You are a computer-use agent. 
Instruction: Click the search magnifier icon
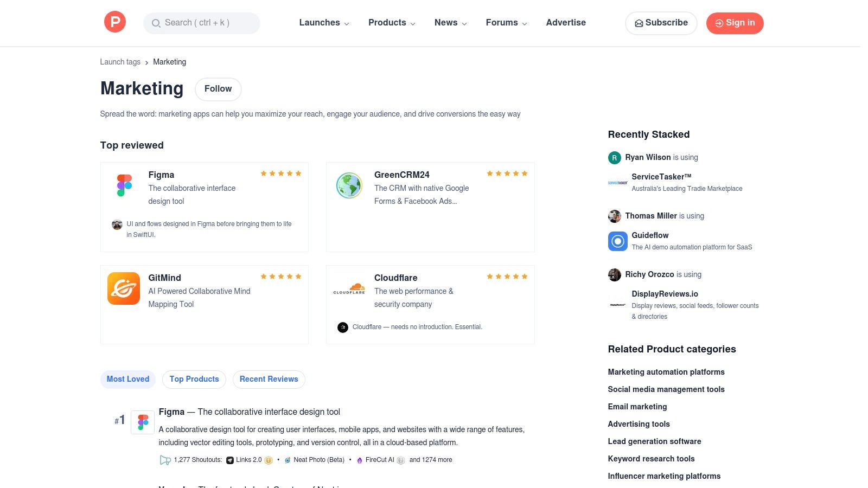pyautogui.click(x=156, y=23)
